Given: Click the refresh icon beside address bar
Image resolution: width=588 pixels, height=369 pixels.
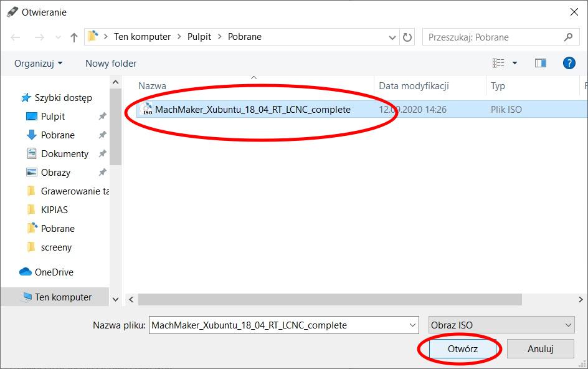Looking at the screenshot, I should pyautogui.click(x=407, y=37).
